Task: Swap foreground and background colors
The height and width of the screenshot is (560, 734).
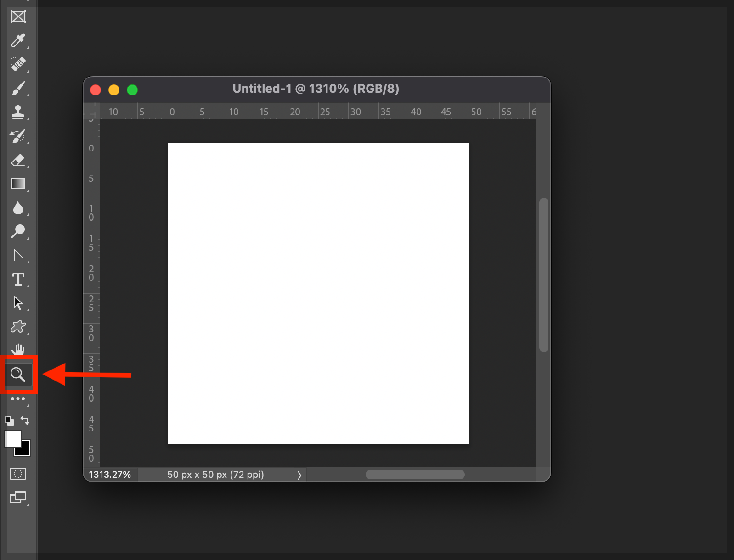Action: point(25,420)
